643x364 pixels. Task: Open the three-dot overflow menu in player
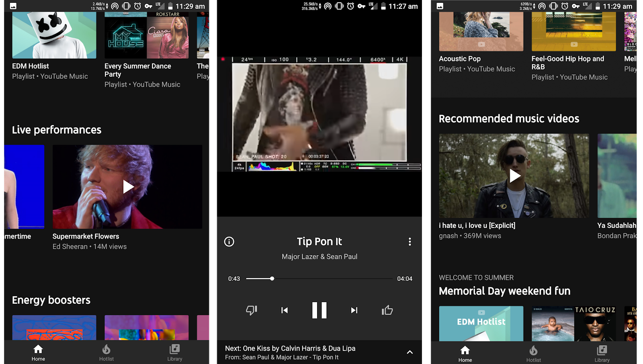click(410, 241)
